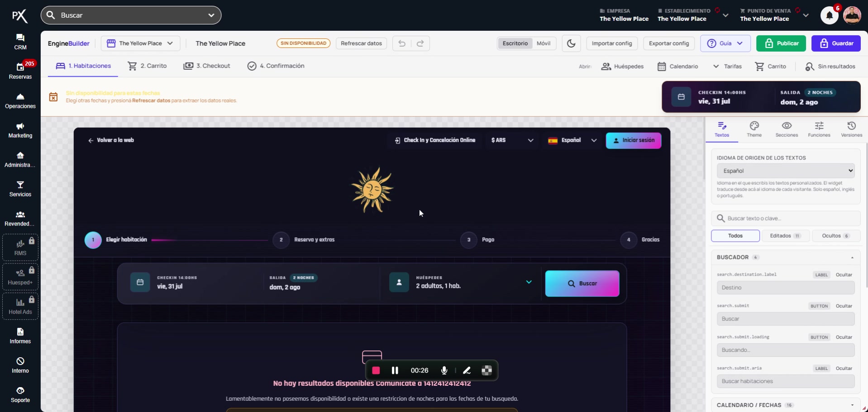Viewport: 868px width, 412px height.
Task: Filter texts by Editados
Action: pos(786,236)
